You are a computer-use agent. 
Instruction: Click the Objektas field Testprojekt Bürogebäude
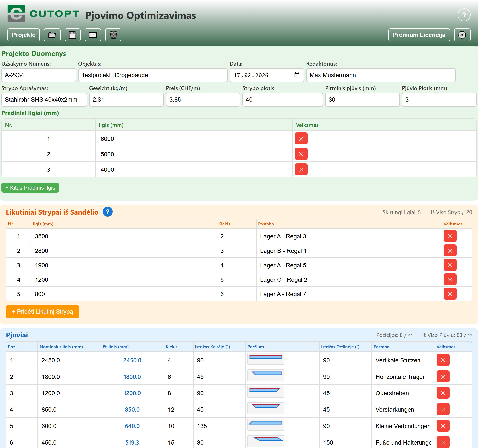(x=153, y=75)
